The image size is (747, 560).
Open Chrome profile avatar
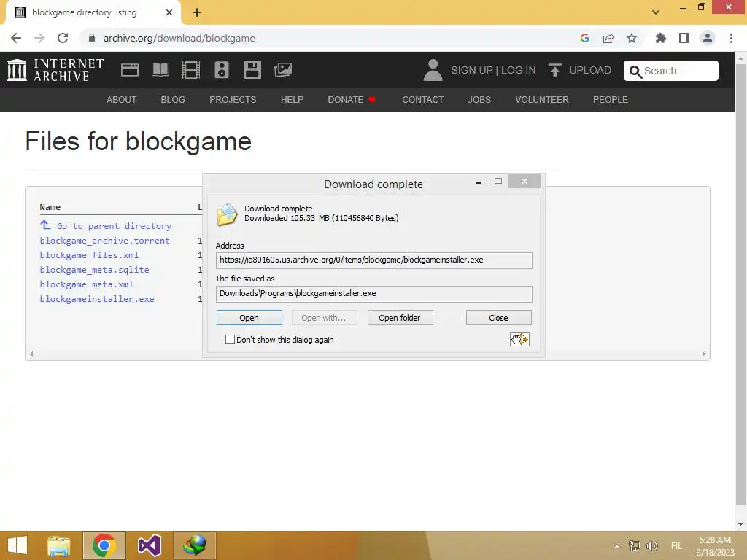(708, 38)
